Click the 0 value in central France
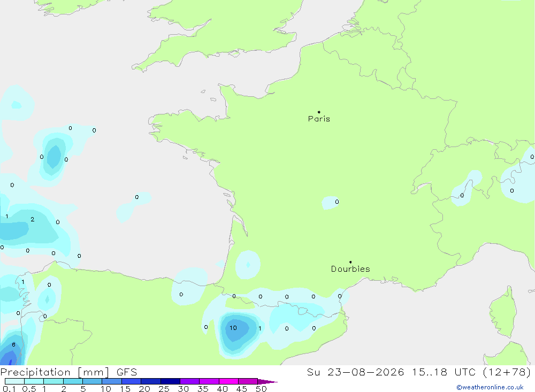The height and width of the screenshot is (392, 535). pos(337,202)
